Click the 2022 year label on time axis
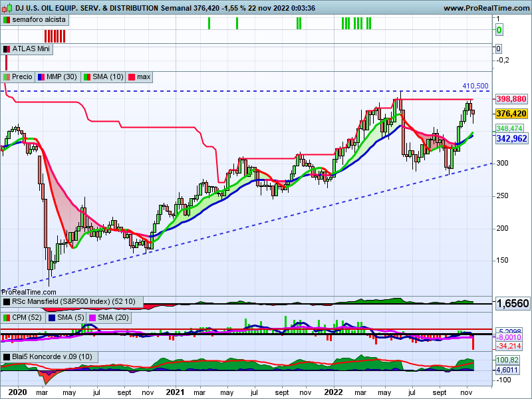532x399 pixels. (x=333, y=392)
